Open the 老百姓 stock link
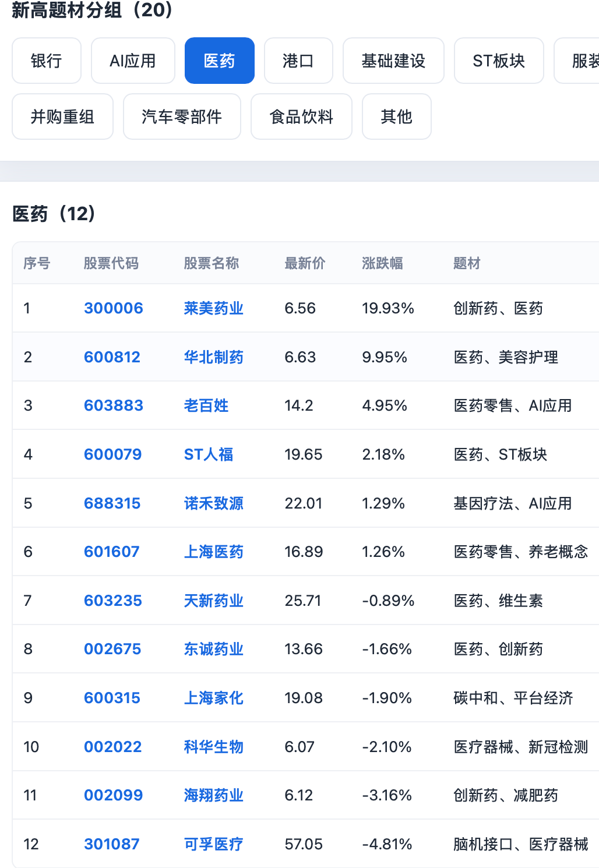The height and width of the screenshot is (868, 599). tap(206, 405)
